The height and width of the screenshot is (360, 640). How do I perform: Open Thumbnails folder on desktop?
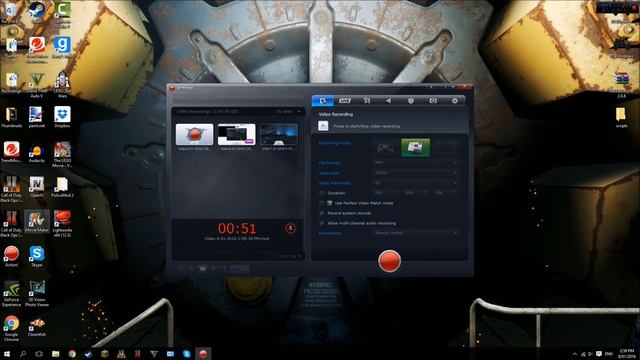11,117
